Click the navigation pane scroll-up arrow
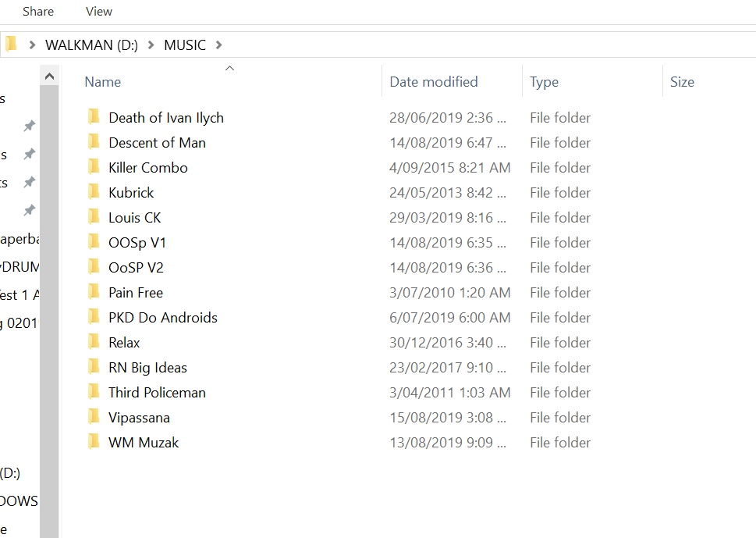This screenshot has width=756, height=538. pos(49,77)
